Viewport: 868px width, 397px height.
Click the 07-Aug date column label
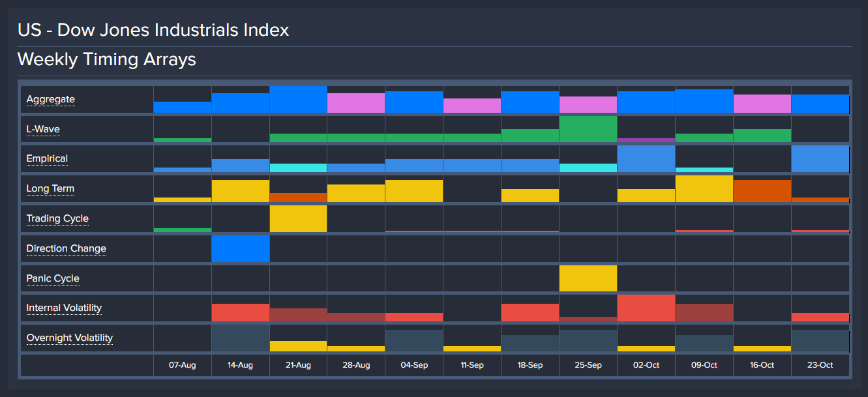click(x=182, y=365)
